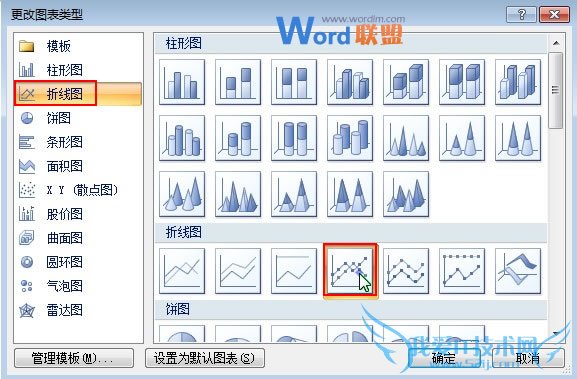Viewport: 577px width, 379px height.
Task: Select the 条形图 bar category
Action: pos(78,142)
